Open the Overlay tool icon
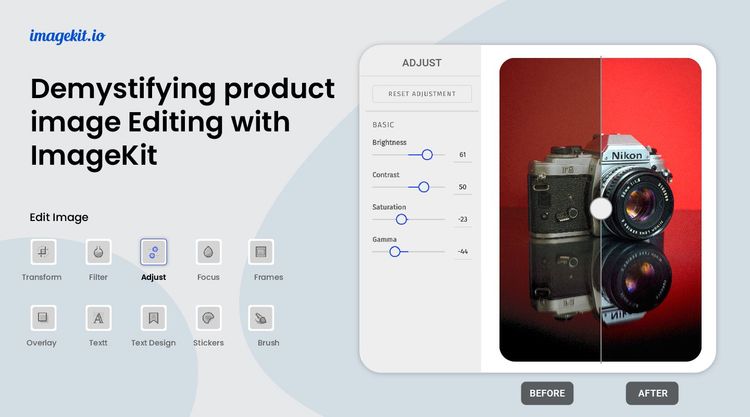The image size is (750, 417). coord(43,318)
